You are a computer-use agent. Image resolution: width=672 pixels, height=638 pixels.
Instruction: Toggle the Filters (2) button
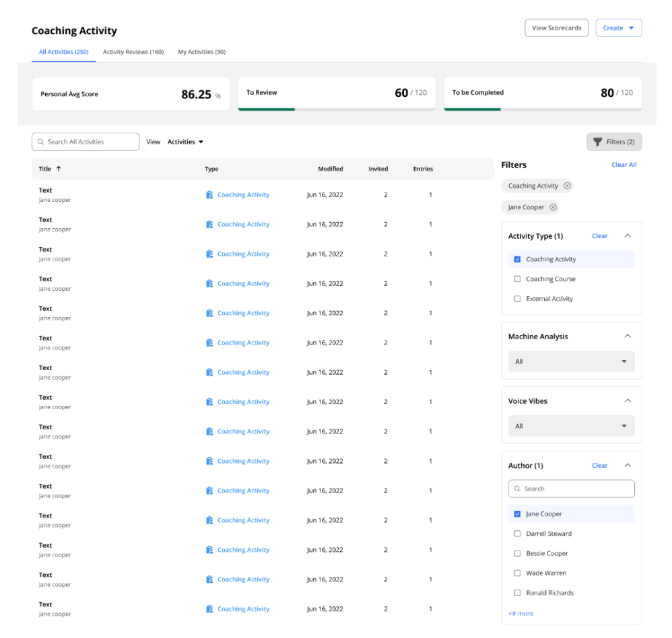click(x=614, y=142)
